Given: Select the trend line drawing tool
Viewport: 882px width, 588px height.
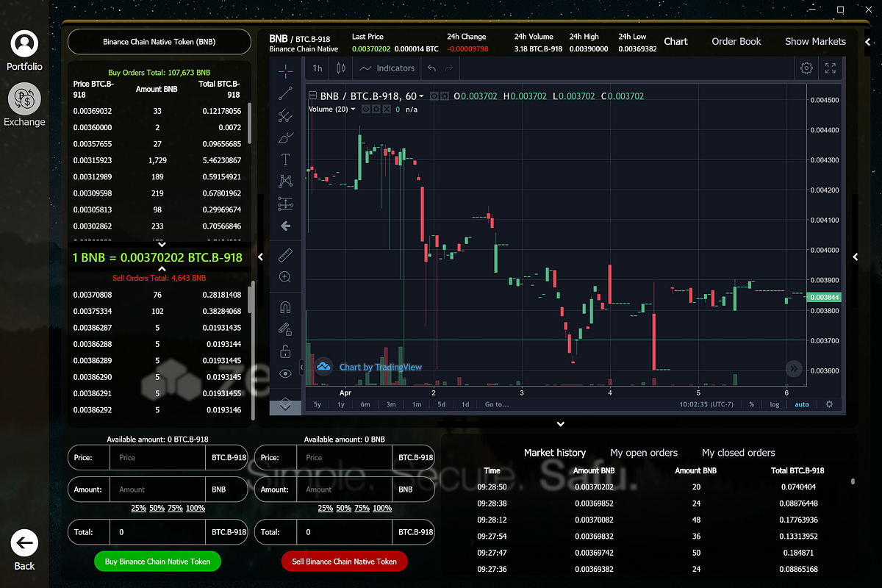Looking at the screenshot, I should [286, 93].
